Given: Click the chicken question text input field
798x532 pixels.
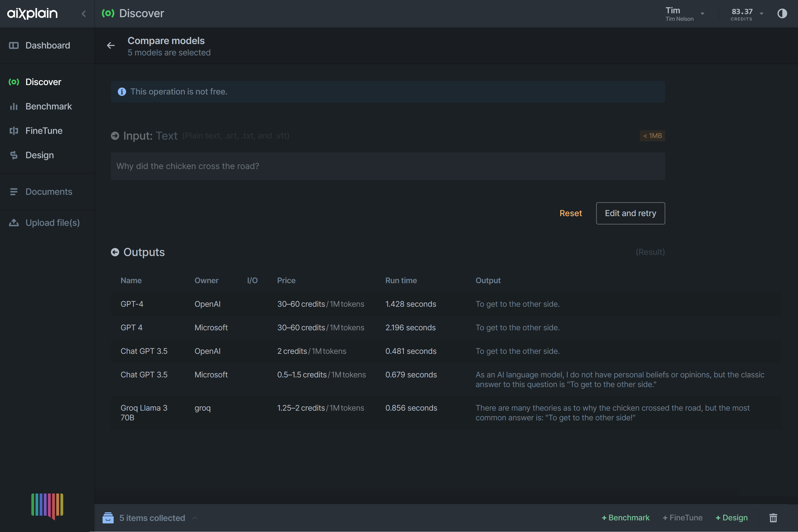Looking at the screenshot, I should coord(387,166).
